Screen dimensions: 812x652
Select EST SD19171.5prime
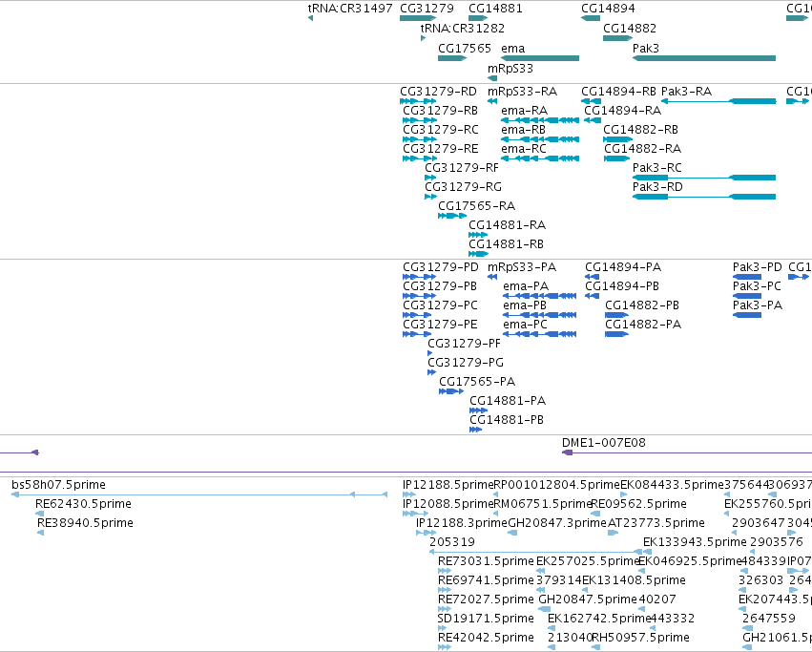(x=486, y=619)
